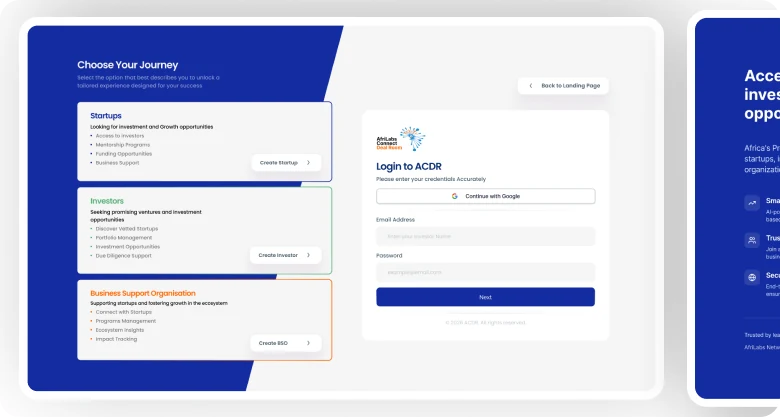Click Please enter your credentials Accurately text

(431, 179)
